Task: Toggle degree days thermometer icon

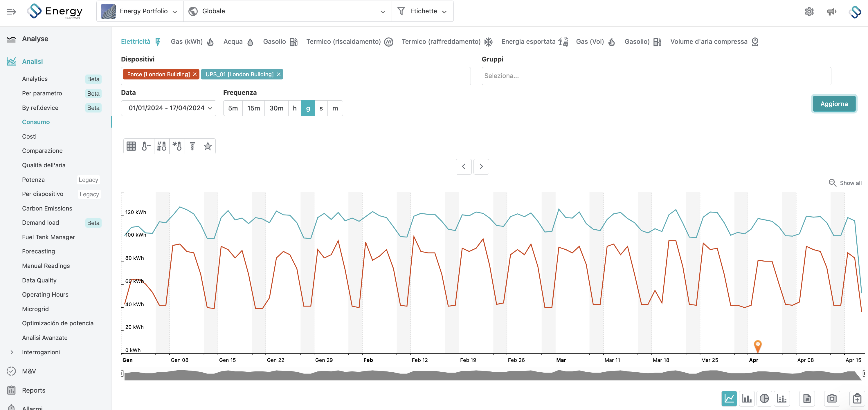Action: coord(162,146)
